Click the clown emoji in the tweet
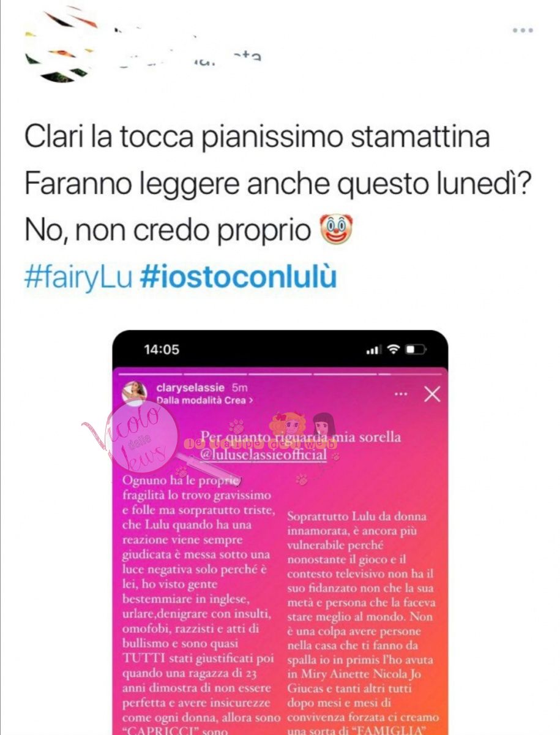Screen dimensions: 560x735 337,231
